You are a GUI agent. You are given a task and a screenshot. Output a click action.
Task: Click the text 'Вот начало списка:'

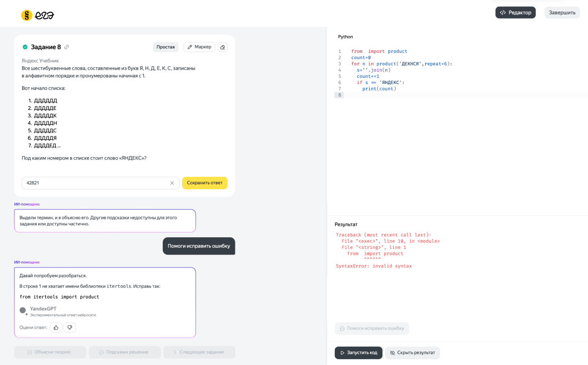pos(44,88)
